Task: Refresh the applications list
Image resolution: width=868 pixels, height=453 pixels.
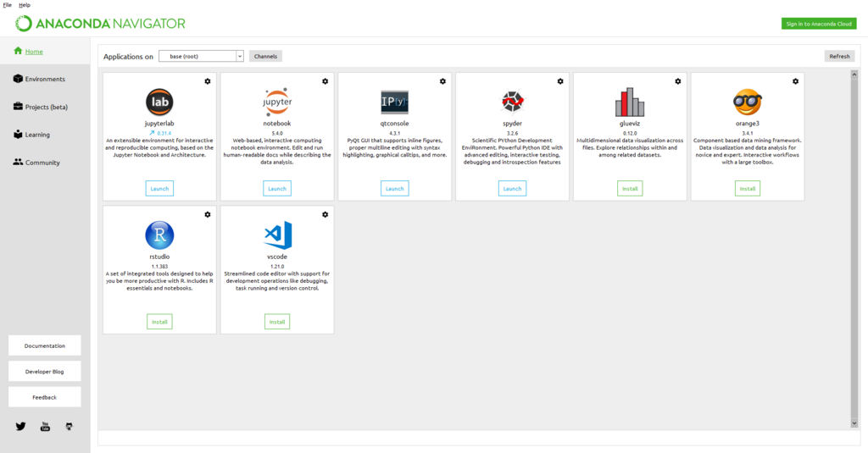Action: click(839, 56)
